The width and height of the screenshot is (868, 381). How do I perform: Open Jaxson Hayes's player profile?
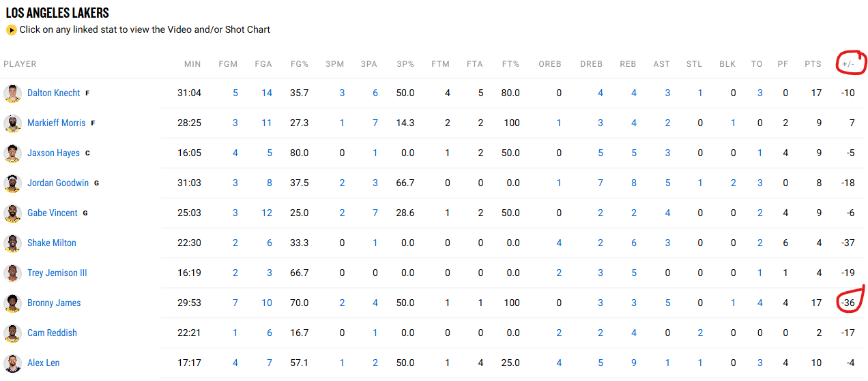tap(54, 153)
